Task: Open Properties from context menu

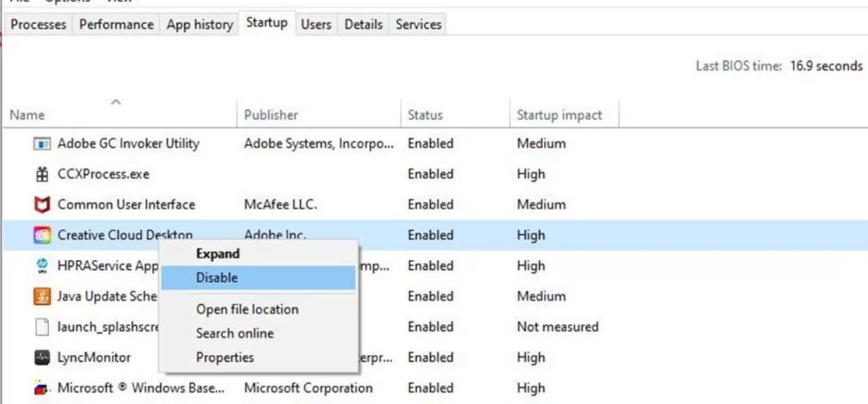Action: point(225,358)
